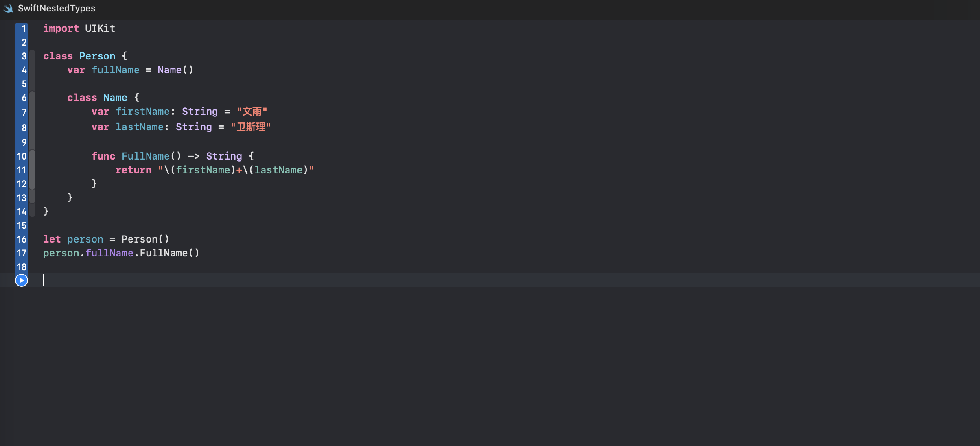
Task: Click the return keyword on line 11
Action: [x=133, y=170]
